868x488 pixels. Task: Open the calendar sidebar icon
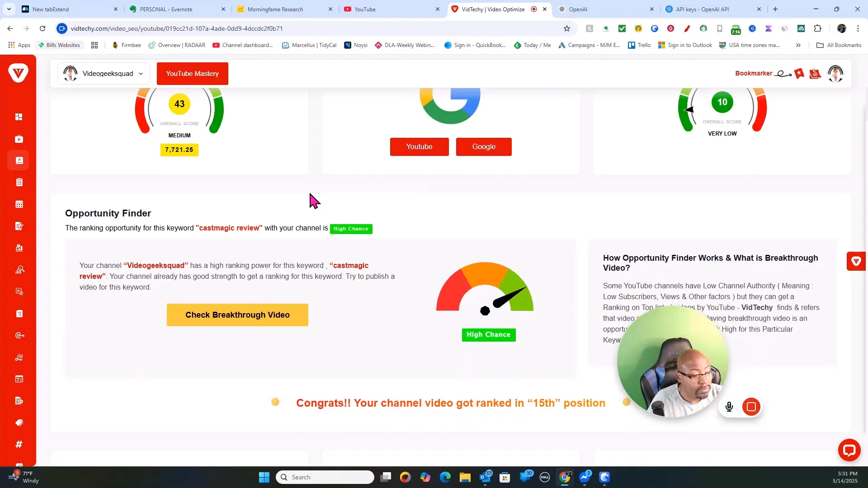click(x=19, y=204)
